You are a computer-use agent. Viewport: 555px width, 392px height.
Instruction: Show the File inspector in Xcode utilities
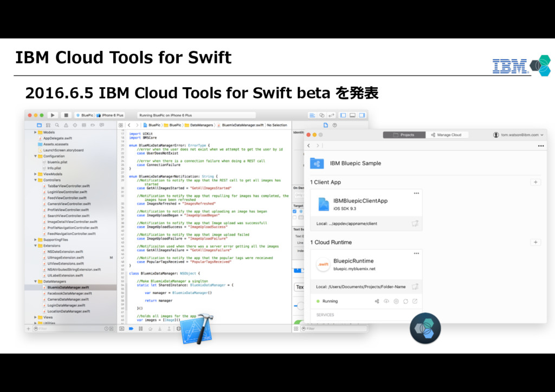pos(326,125)
